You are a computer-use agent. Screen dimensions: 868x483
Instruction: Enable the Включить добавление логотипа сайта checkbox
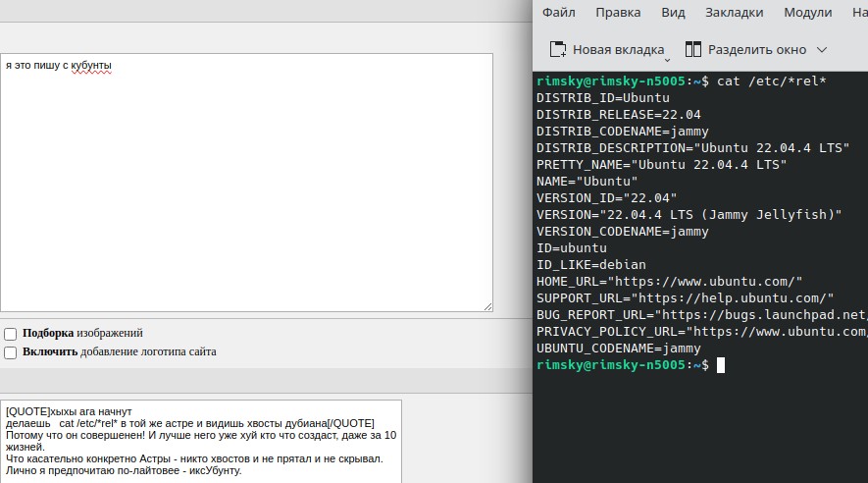(x=11, y=352)
